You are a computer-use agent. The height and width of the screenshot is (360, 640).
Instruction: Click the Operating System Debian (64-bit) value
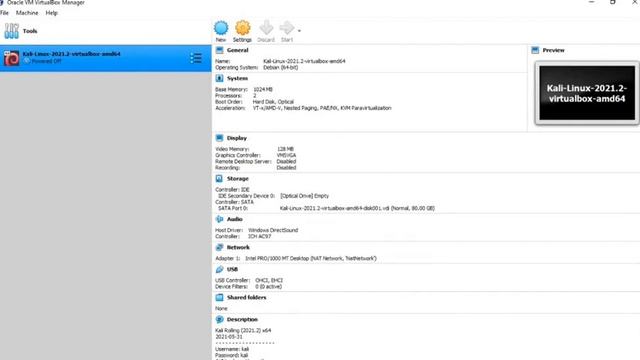[x=280, y=67]
